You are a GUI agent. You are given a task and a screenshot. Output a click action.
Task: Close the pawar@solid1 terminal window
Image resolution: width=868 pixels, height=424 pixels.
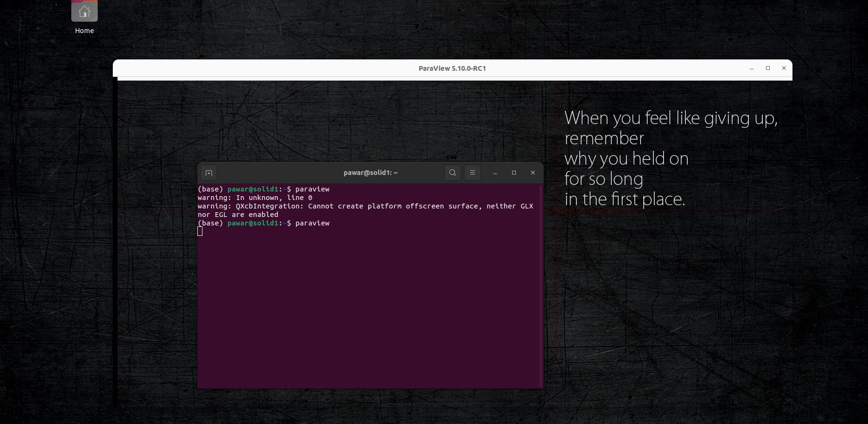click(x=533, y=173)
